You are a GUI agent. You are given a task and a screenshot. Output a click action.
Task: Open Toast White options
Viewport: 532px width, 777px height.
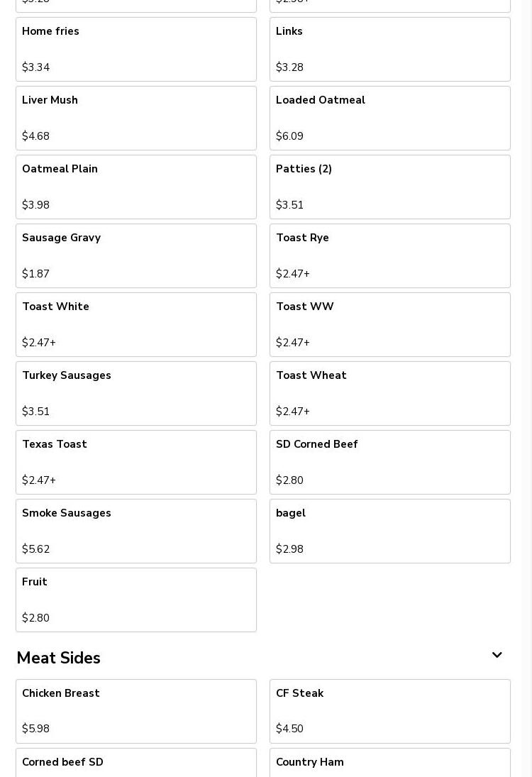(x=135, y=324)
